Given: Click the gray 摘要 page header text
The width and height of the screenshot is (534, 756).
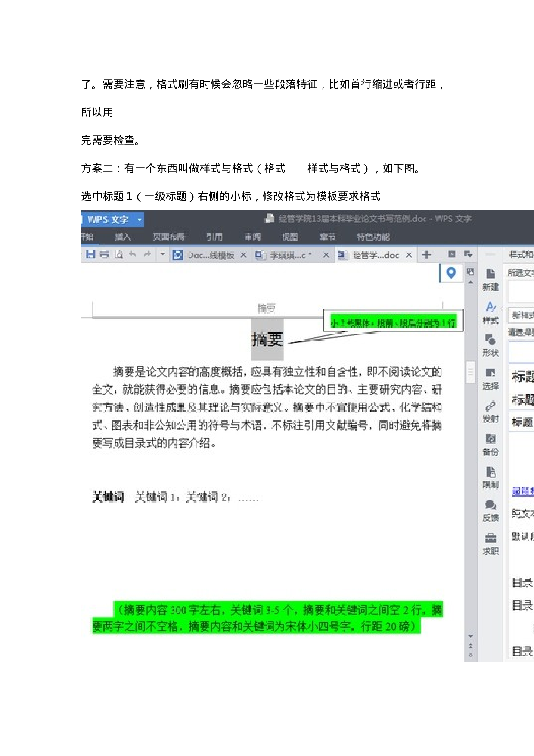Looking at the screenshot, I should click(267, 308).
